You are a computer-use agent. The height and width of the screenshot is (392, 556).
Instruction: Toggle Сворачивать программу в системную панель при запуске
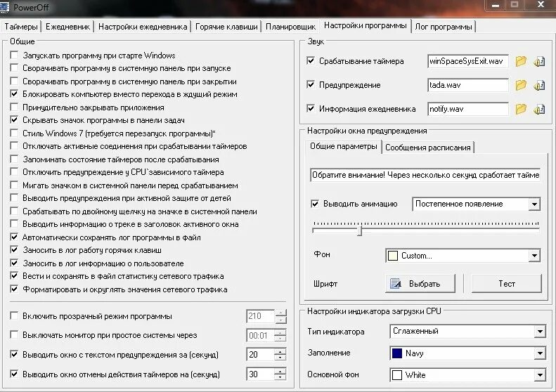(x=14, y=67)
